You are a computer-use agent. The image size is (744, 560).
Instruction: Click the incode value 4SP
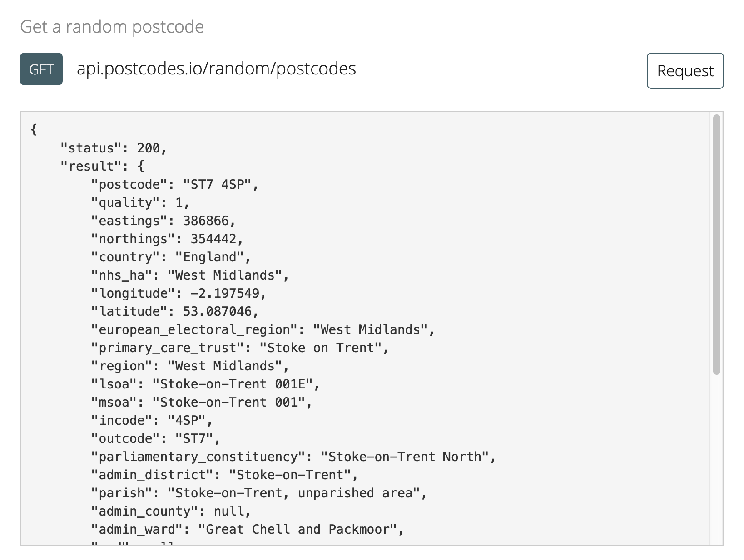189,420
